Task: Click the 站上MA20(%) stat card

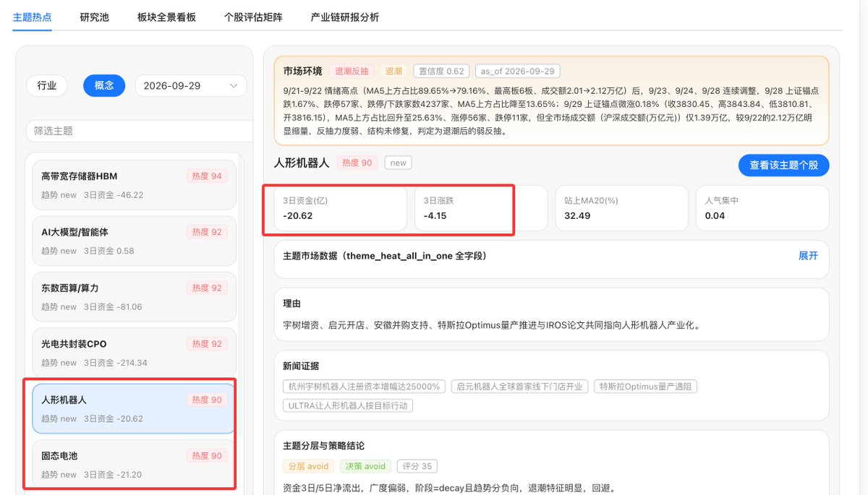Action: 621,208
